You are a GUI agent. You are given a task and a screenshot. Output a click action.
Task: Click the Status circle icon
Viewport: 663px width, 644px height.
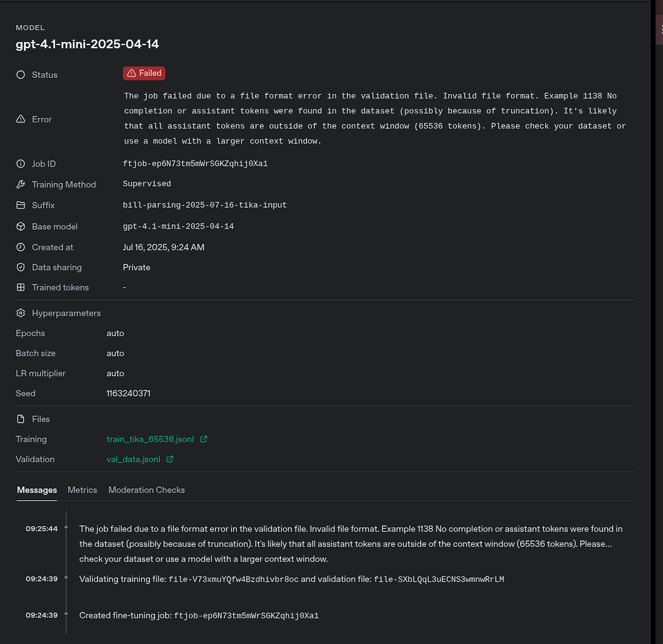click(x=20, y=75)
